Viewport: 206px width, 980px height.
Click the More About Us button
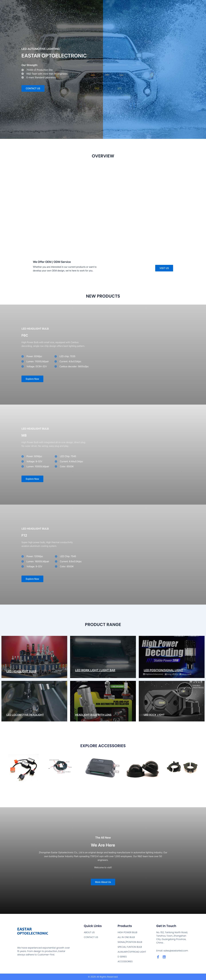click(103, 882)
